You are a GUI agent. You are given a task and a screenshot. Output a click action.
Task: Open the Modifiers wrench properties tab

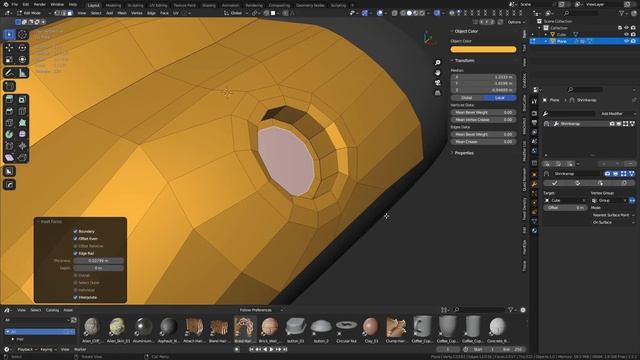(534, 184)
